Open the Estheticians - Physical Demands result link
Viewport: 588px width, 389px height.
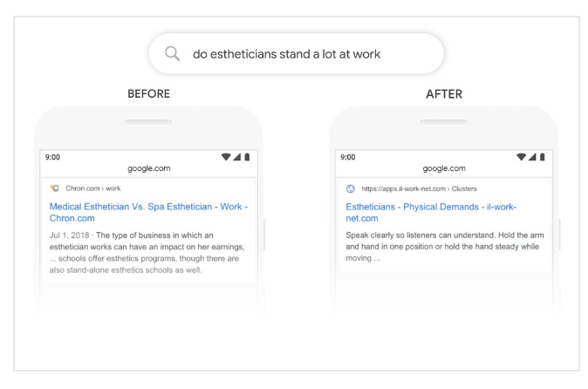[x=431, y=212]
